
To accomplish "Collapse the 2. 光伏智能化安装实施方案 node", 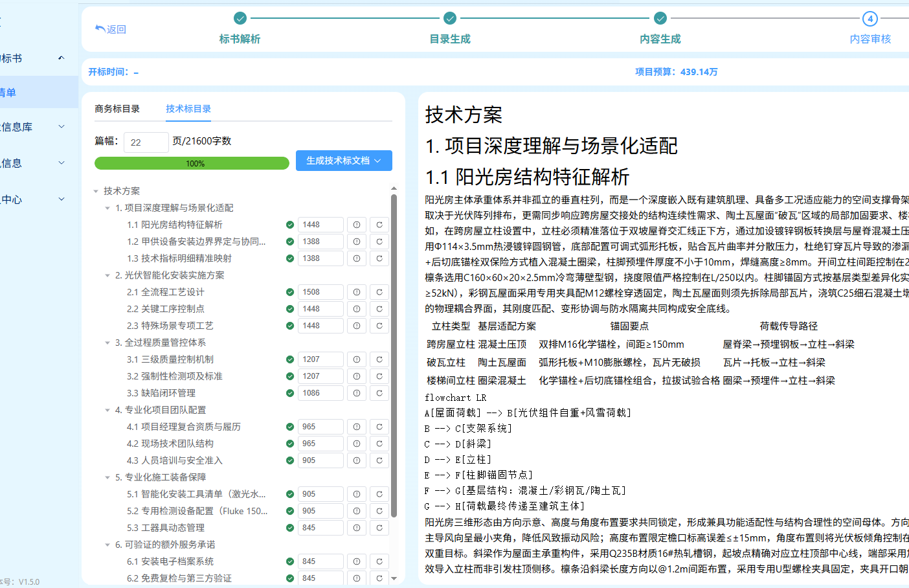I will click(107, 275).
